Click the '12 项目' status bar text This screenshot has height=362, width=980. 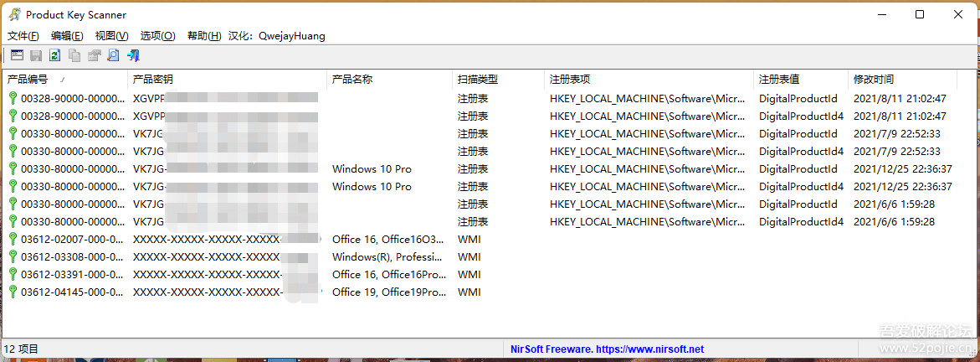click(21, 349)
